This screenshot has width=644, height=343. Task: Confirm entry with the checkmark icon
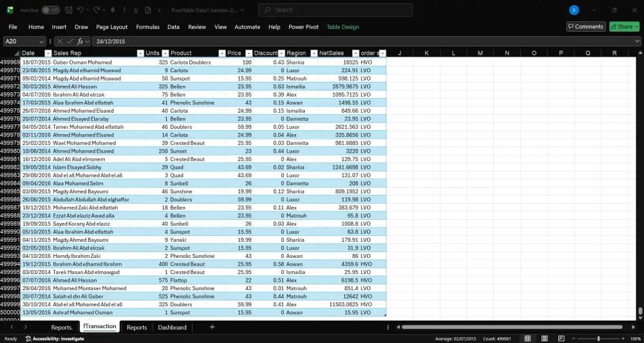pos(70,41)
